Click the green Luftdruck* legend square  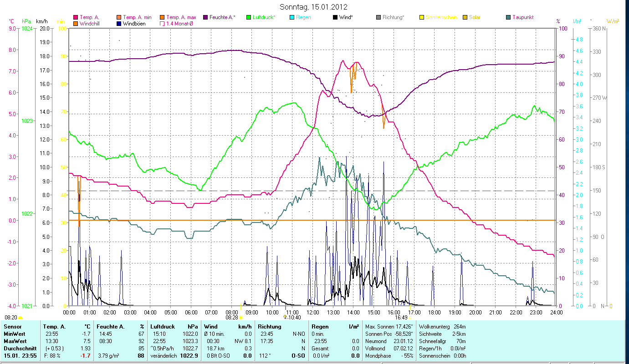pos(249,17)
